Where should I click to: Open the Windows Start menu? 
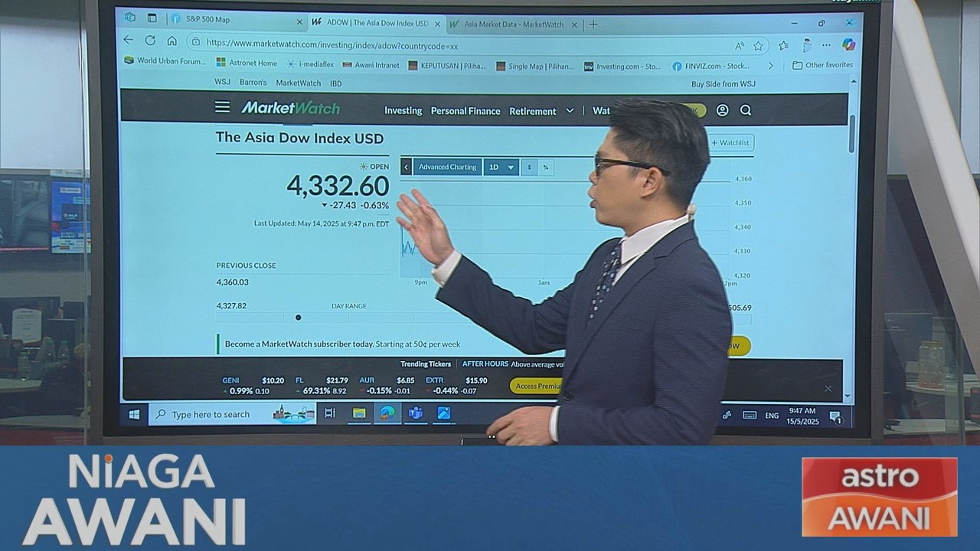tap(134, 414)
